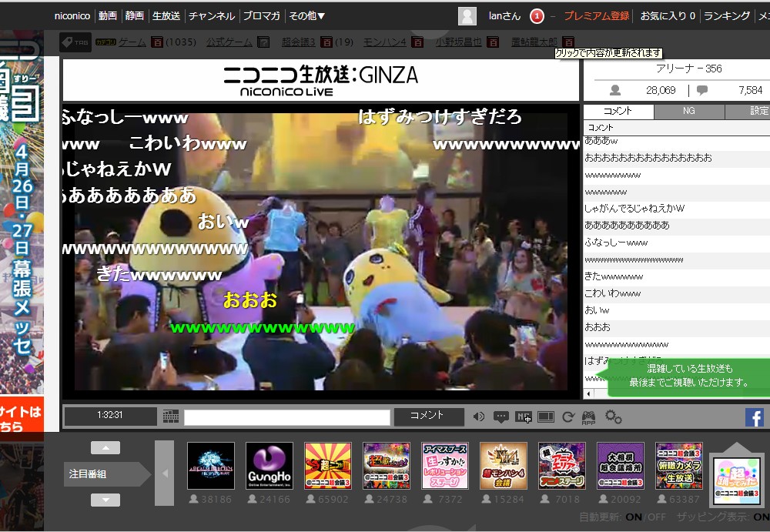
Task: Open ランキング link
Action: (x=727, y=15)
